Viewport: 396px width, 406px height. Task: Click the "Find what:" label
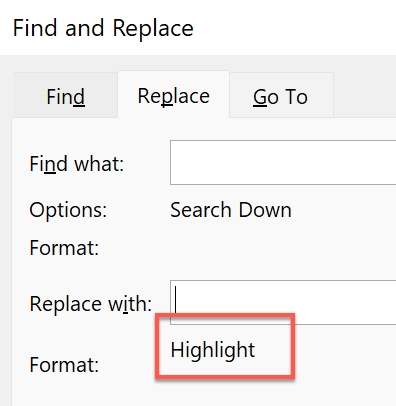[77, 164]
